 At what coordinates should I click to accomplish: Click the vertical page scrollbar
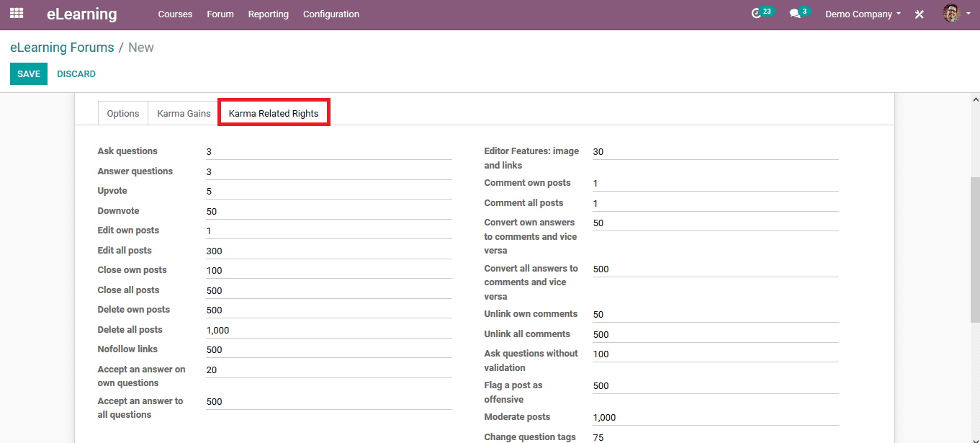click(975, 249)
